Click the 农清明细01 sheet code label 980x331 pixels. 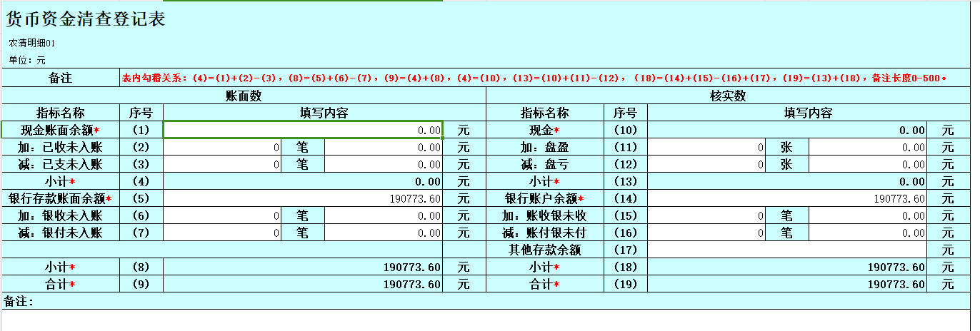[32, 44]
